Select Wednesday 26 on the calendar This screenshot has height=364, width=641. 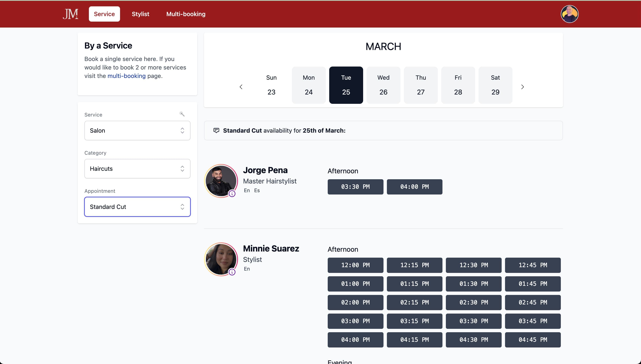click(383, 85)
